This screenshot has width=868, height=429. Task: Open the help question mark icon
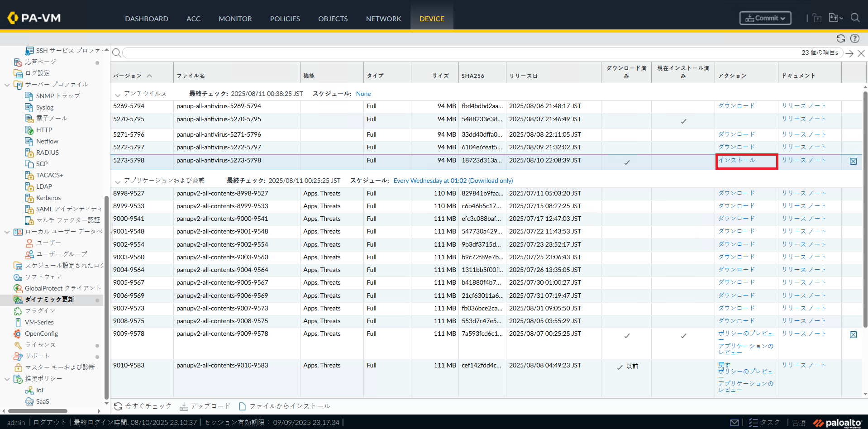(854, 38)
